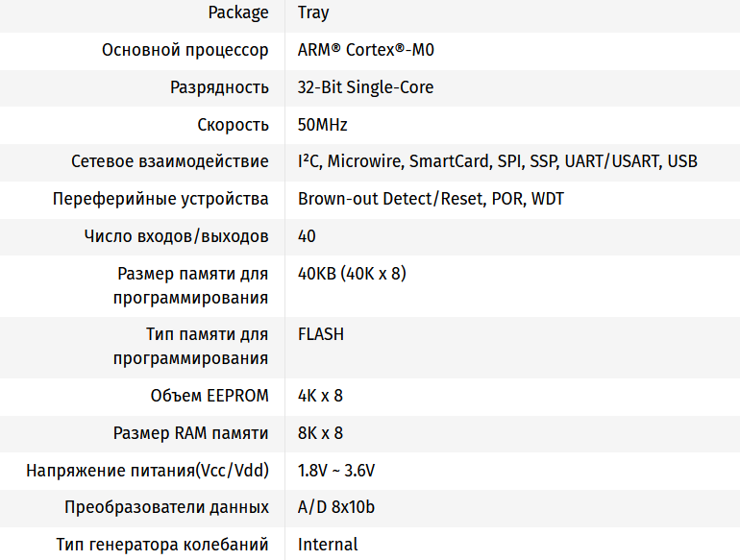This screenshot has height=560, width=740.
Task: Select the "32-Bit Single-Core" value
Action: click(x=365, y=87)
